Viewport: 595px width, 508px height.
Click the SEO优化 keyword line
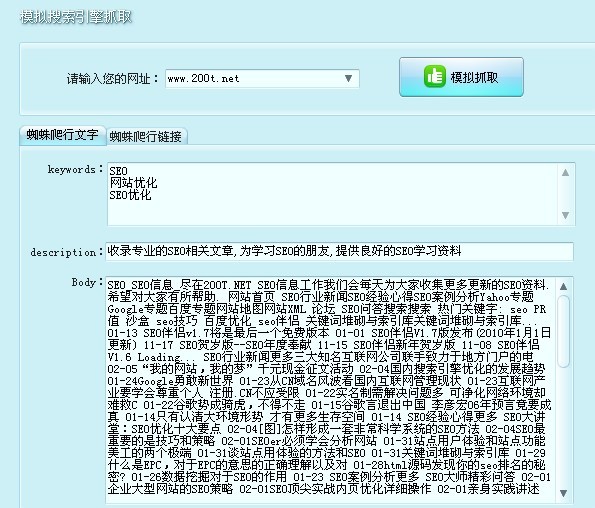[x=130, y=195]
